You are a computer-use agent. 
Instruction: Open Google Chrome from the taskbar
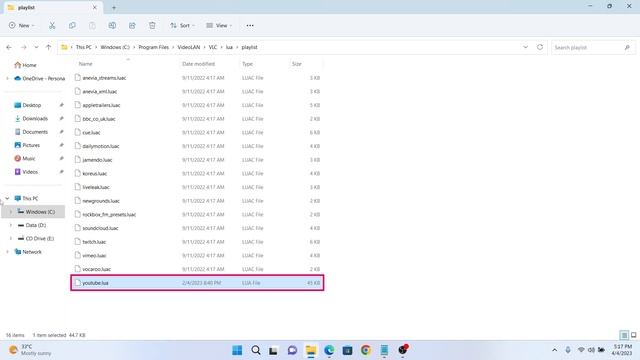[366, 350]
